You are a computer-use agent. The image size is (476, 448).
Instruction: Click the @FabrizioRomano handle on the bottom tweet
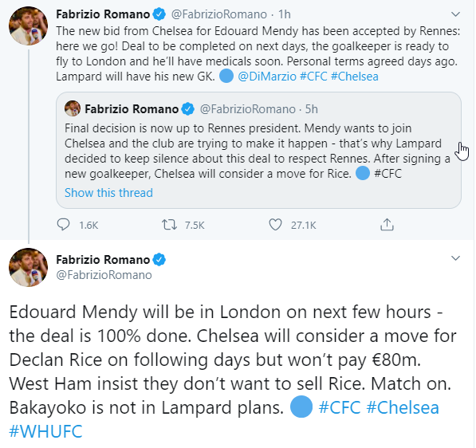pyautogui.click(x=104, y=275)
